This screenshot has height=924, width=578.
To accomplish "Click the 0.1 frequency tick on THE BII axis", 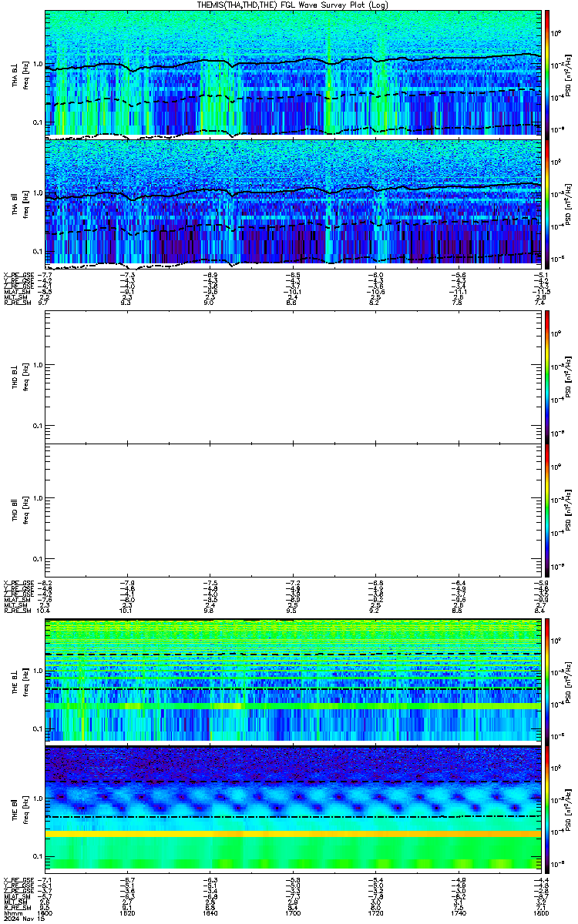I will (x=38, y=856).
